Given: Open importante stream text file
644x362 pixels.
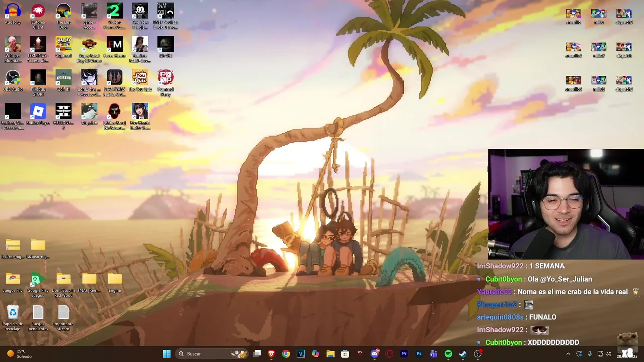Looking at the screenshot, I should [63, 318].
